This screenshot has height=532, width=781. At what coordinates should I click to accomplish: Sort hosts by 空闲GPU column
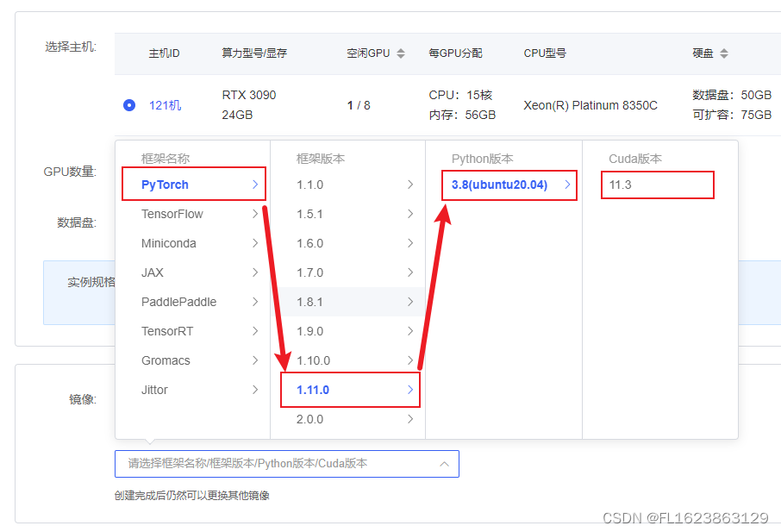pyautogui.click(x=400, y=53)
